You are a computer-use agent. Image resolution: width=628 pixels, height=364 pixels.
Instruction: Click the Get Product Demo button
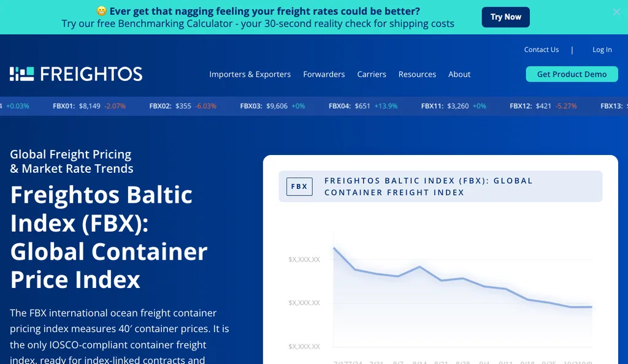[572, 74]
